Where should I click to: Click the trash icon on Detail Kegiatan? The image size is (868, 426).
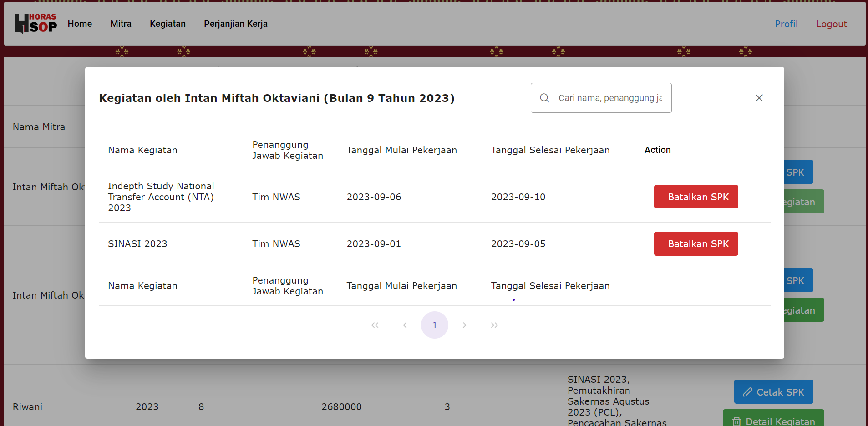(736, 421)
